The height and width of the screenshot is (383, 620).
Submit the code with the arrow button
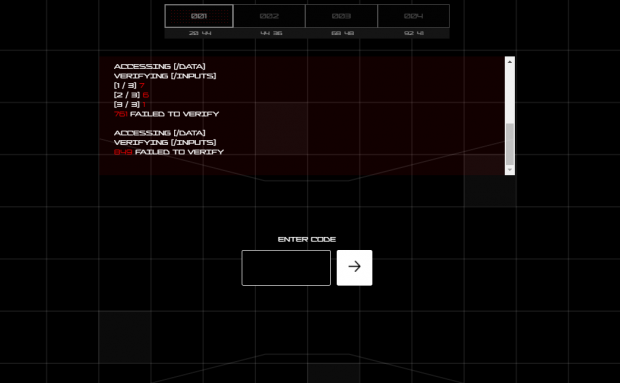point(354,268)
